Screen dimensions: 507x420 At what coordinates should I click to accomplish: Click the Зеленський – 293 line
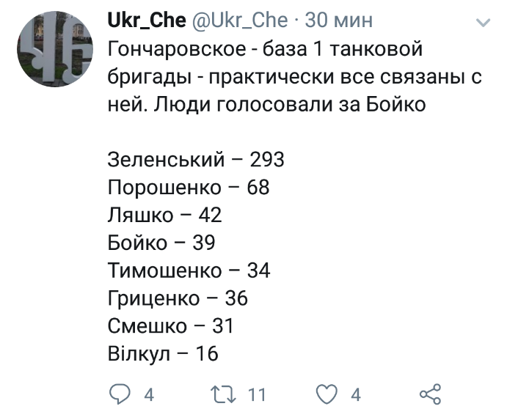tap(196, 159)
